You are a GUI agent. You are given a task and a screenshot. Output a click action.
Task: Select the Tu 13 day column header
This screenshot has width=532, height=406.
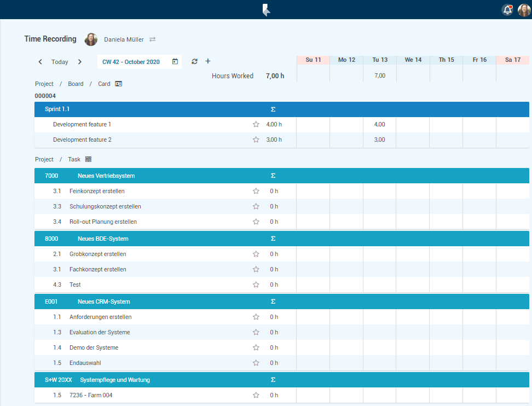point(380,60)
